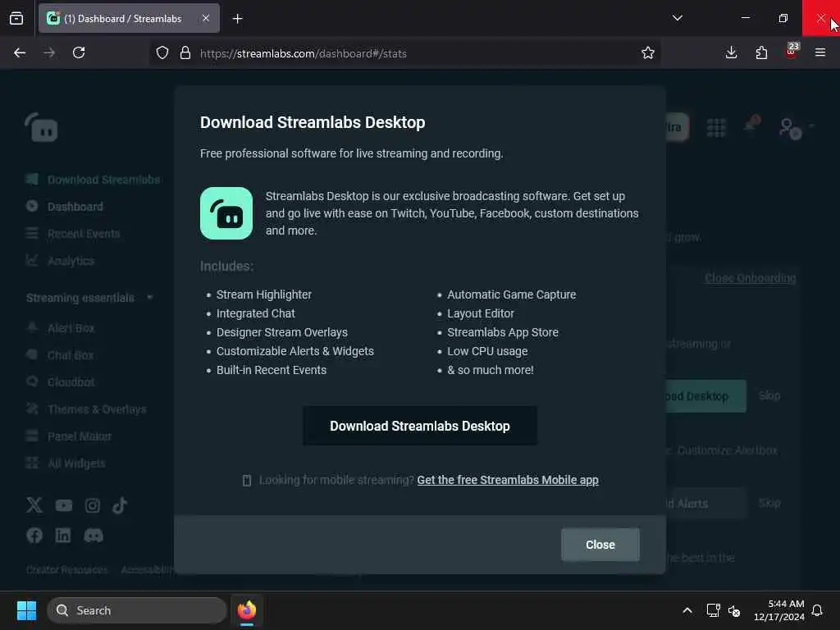Viewport: 840px width, 630px height.
Task: Close the download dialog with Close button
Action: [x=600, y=545]
